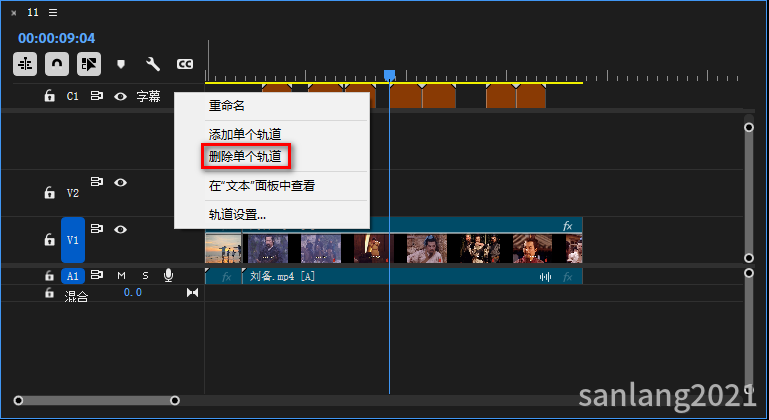Toggle sync lock on V2 track
Image resolution: width=769 pixels, height=420 pixels.
click(97, 182)
